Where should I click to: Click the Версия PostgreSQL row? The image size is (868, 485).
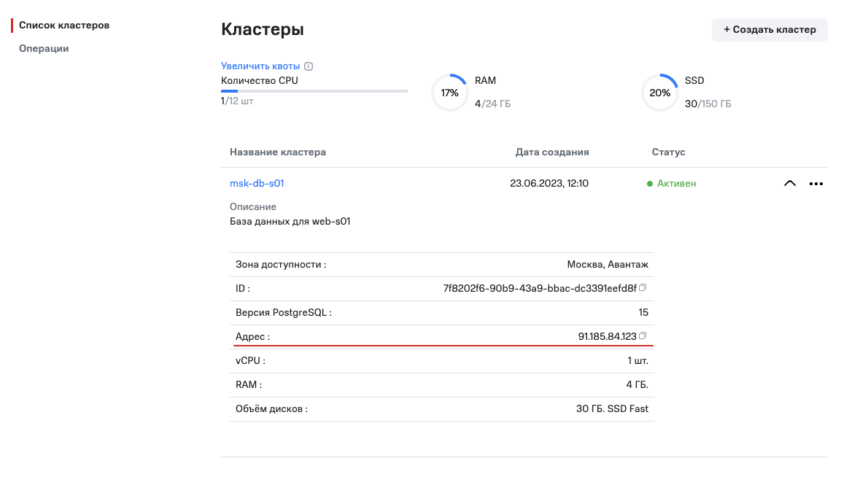click(441, 313)
